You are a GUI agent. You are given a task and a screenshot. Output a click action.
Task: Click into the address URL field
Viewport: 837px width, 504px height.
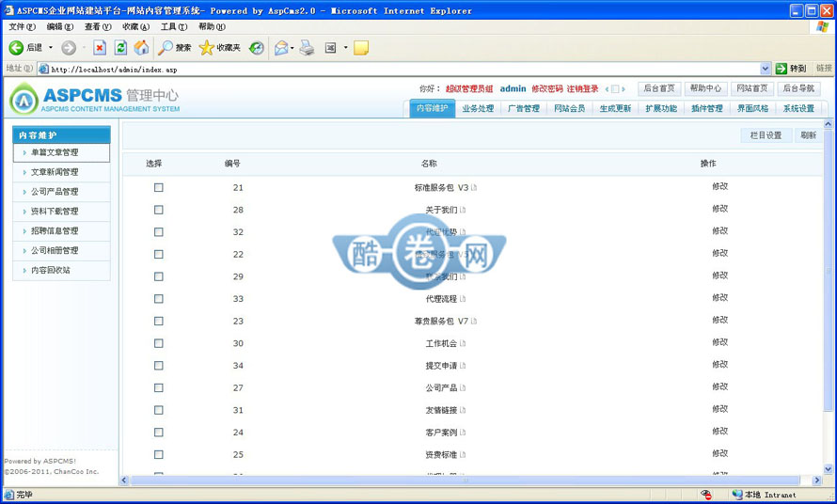point(401,69)
